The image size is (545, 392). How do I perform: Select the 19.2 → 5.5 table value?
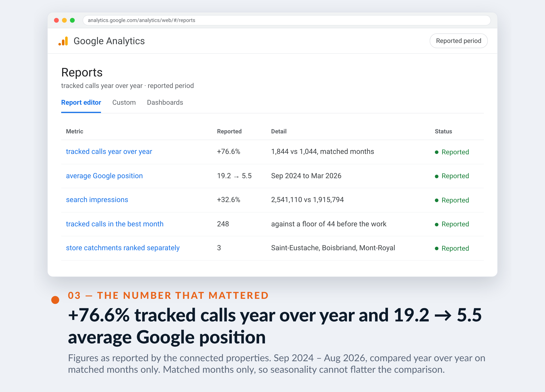[234, 176]
